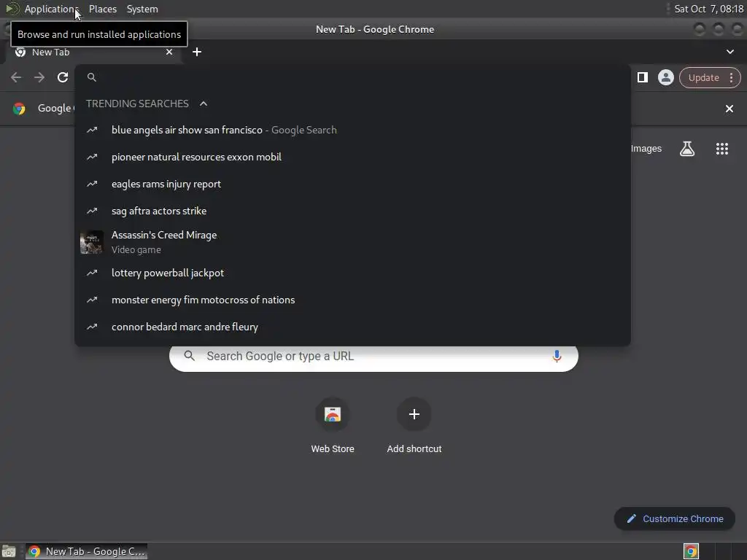Open the Google apps grid
Image resolution: width=747 pixels, height=560 pixels.
(x=721, y=149)
